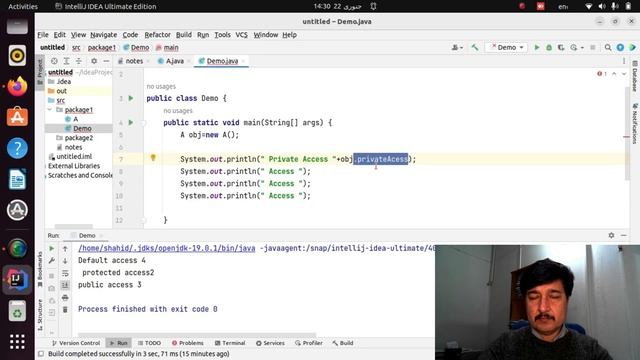This screenshot has width=640, height=360.
Task: Build project with the hammer icon
Action: click(x=475, y=47)
